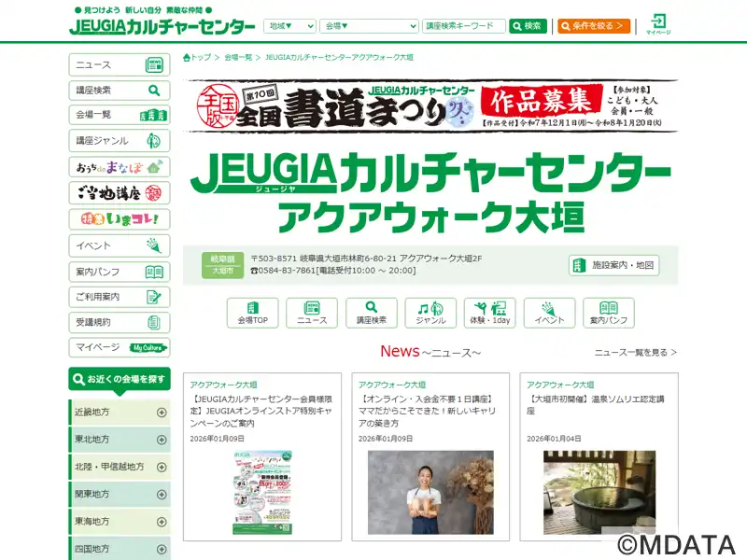
Task: Open the ジャンル music note icon
Action: click(x=430, y=313)
